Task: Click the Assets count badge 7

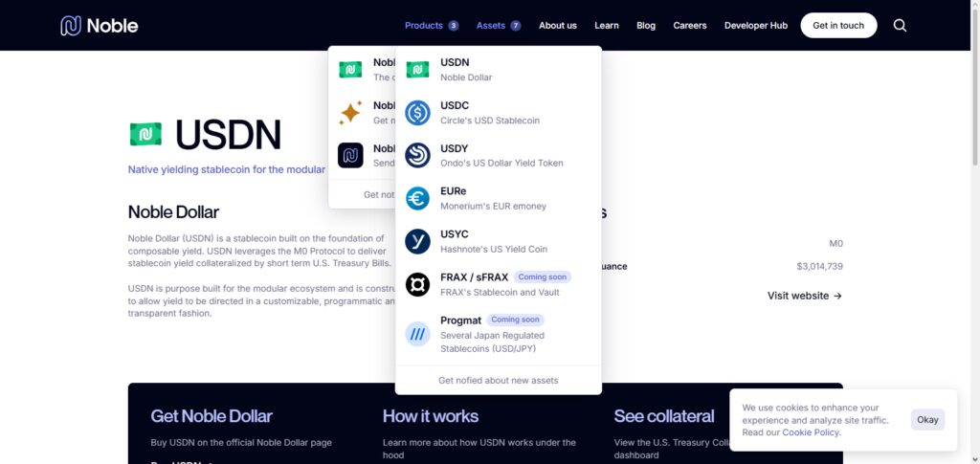Action: coord(516,26)
